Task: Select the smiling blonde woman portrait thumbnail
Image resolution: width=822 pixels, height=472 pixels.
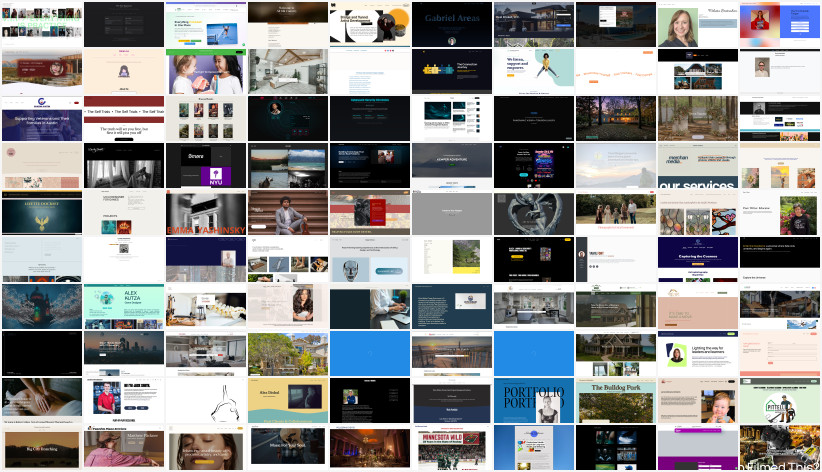Action: pyautogui.click(x=698, y=24)
